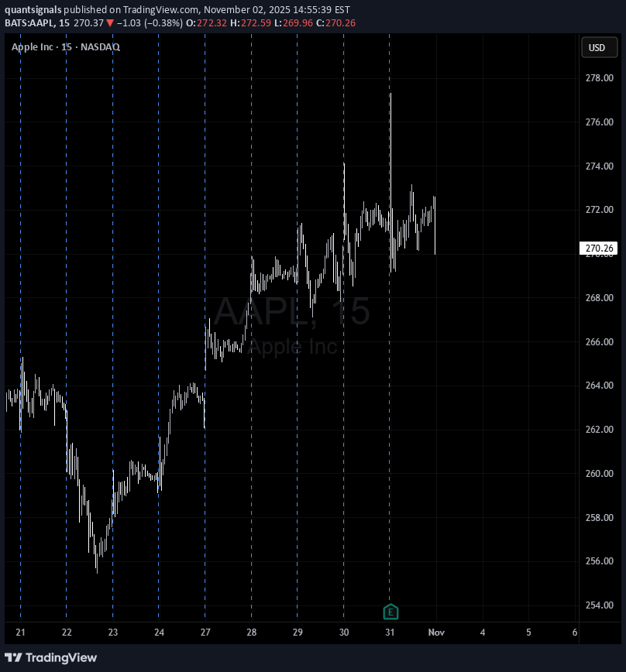The height and width of the screenshot is (672, 626).
Task: Open the USD currency selector
Action: 597,47
